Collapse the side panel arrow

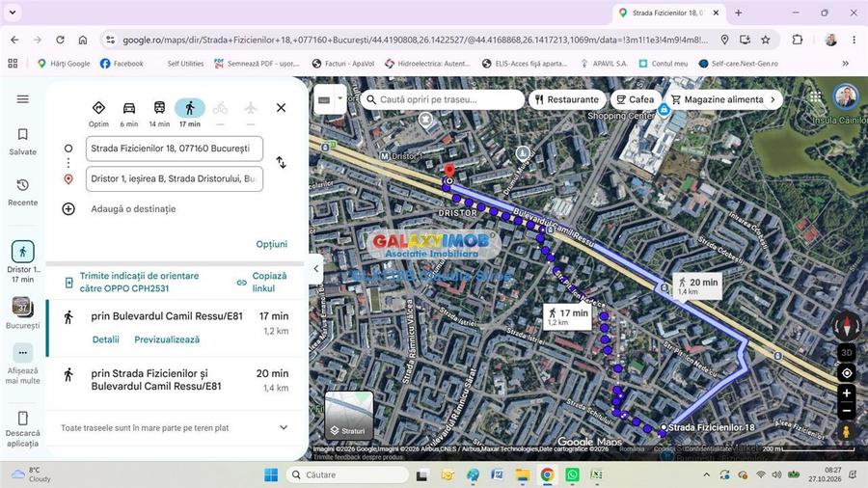316,269
